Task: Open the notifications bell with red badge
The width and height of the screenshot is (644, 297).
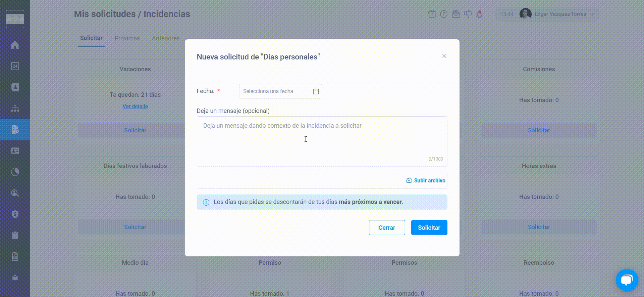Action: (x=479, y=14)
